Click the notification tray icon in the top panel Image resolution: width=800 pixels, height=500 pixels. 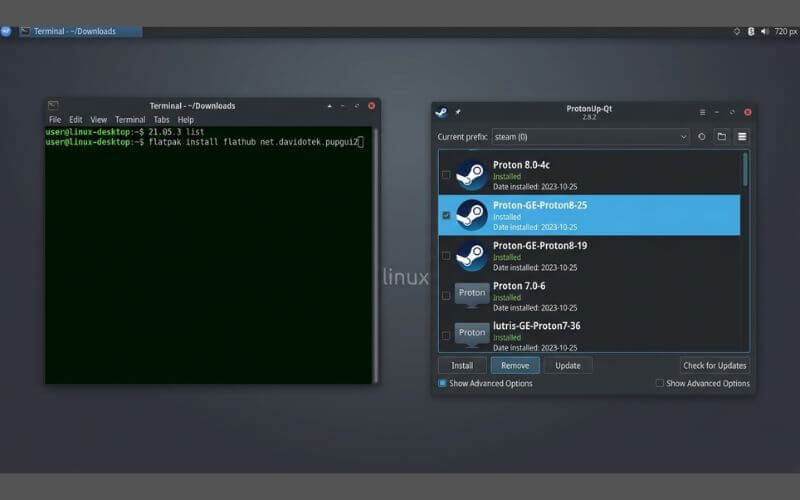(x=737, y=32)
